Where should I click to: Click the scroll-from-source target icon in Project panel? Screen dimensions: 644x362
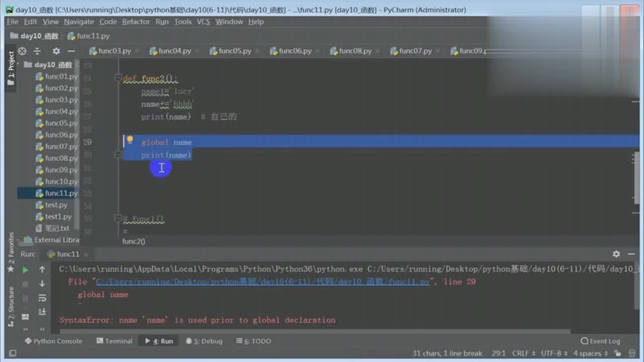22,51
